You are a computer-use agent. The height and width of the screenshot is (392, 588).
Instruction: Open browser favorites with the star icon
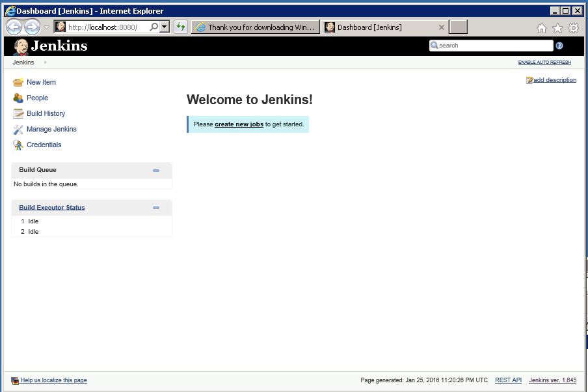pyautogui.click(x=557, y=27)
